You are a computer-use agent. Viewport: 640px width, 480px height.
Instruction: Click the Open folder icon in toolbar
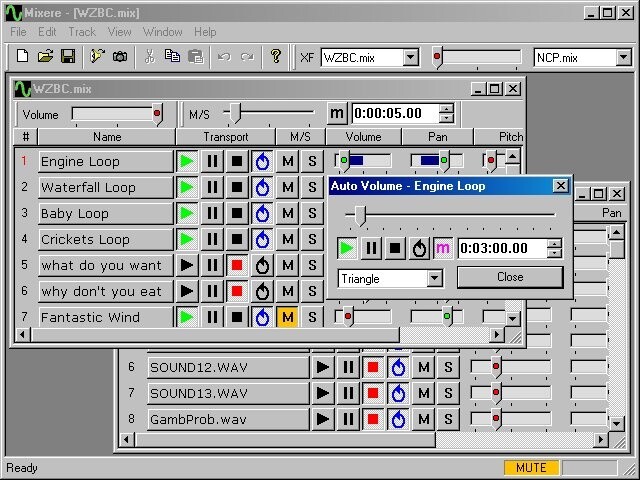[45, 56]
